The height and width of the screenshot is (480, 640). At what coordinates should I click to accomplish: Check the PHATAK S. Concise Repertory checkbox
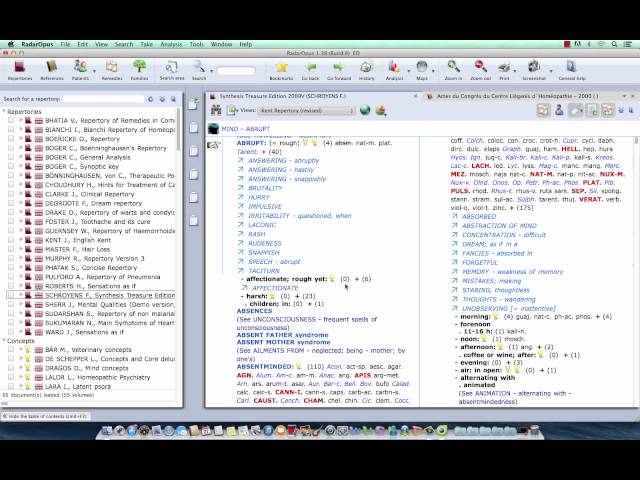click(x=11, y=267)
